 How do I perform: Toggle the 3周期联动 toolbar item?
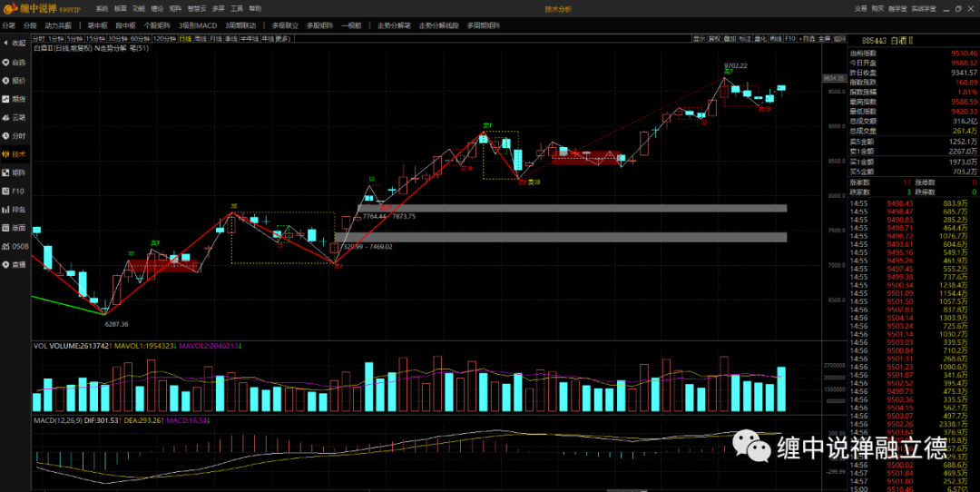240,25
